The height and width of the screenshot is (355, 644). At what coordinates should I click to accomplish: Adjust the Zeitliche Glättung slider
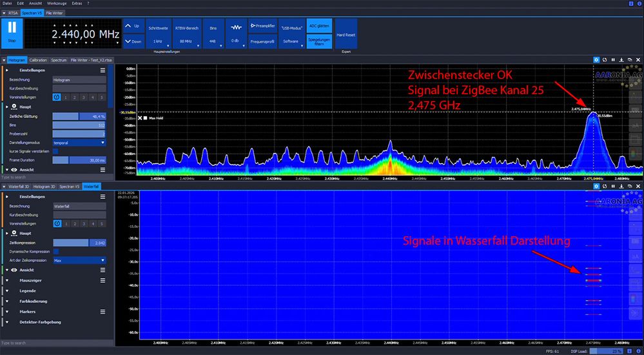pos(79,116)
